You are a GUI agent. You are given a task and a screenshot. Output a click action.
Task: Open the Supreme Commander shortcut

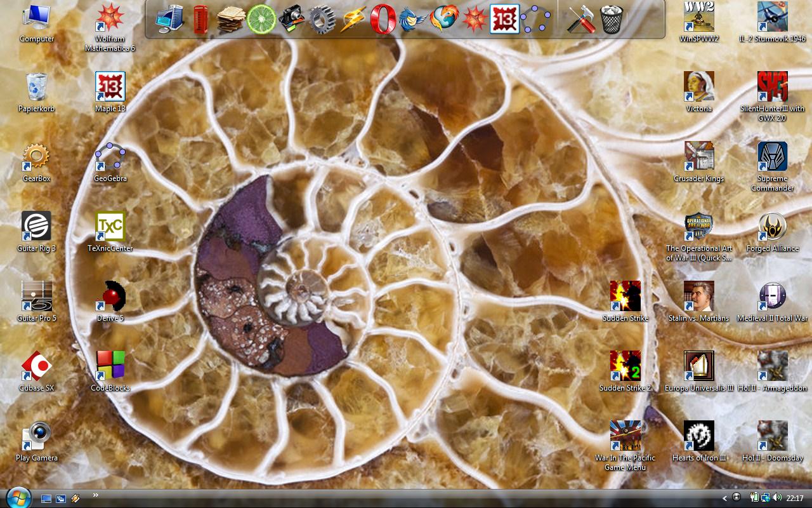(x=773, y=166)
